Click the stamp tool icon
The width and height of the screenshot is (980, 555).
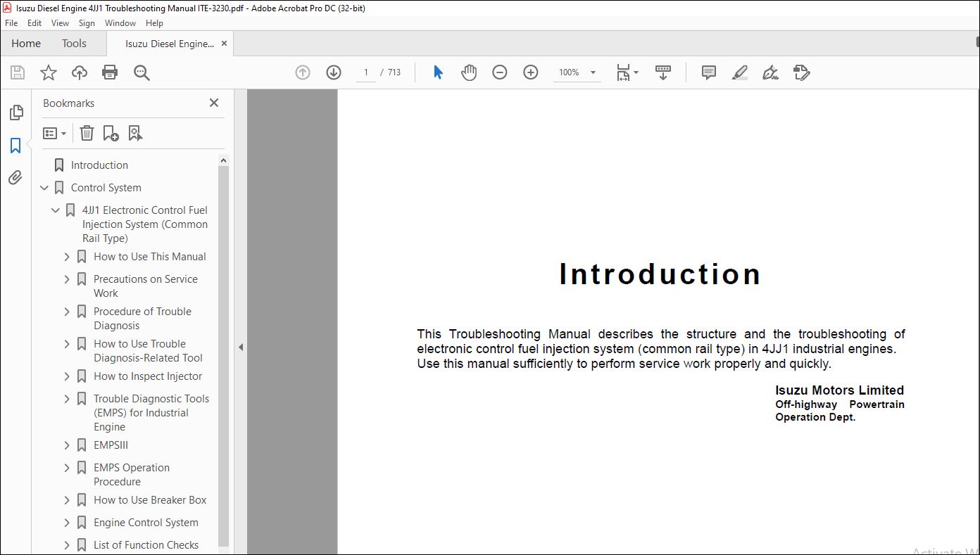801,72
